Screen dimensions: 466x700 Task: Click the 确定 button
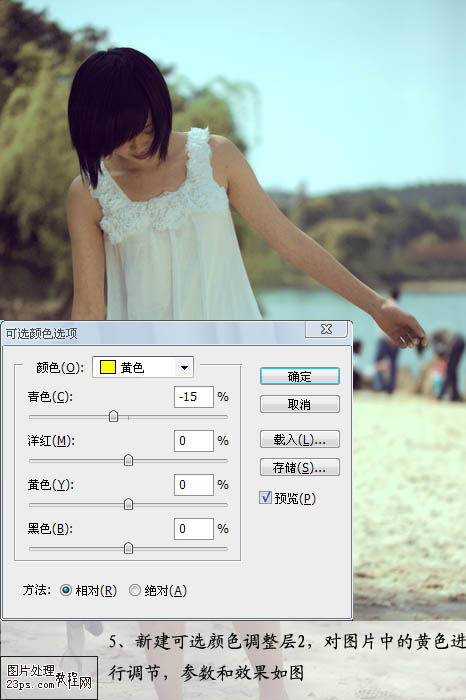point(300,376)
